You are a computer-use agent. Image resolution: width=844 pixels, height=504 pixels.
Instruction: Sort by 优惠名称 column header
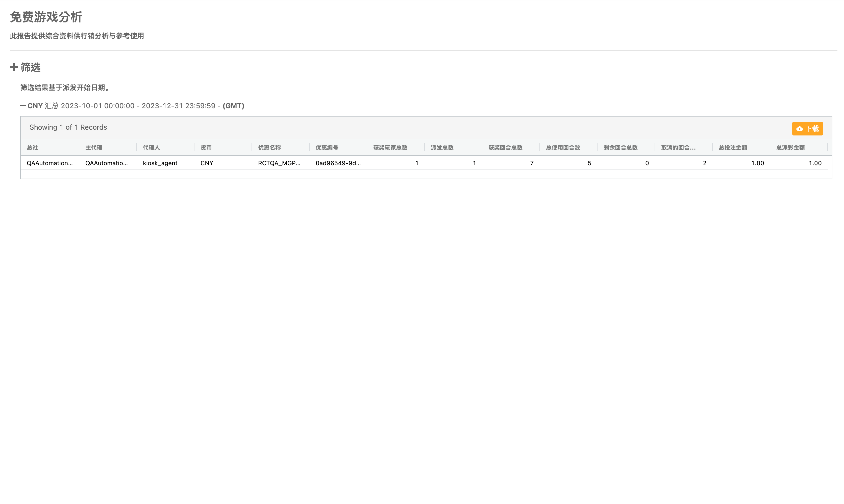pos(269,148)
